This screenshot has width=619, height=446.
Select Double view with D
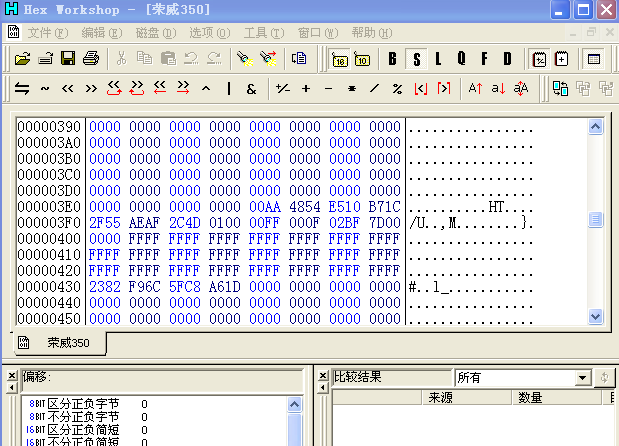coord(507,59)
